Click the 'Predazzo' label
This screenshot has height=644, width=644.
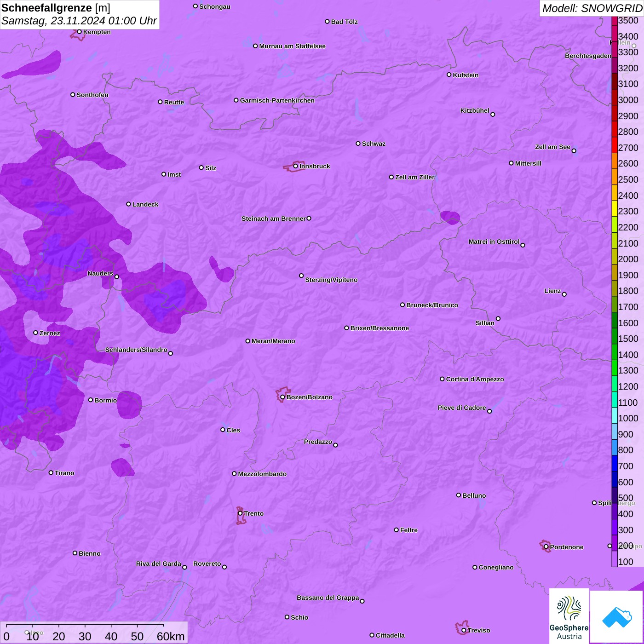tap(318, 442)
